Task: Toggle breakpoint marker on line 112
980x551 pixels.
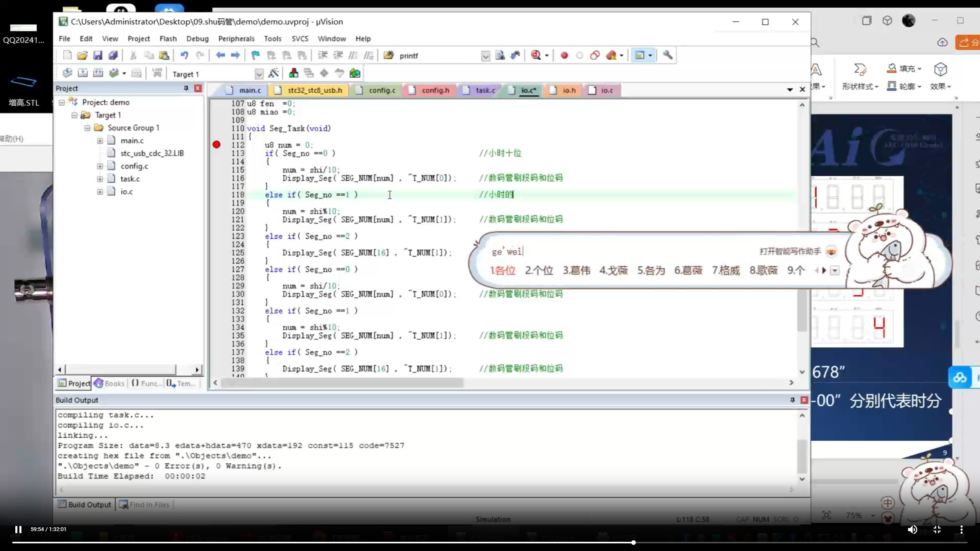Action: point(217,145)
